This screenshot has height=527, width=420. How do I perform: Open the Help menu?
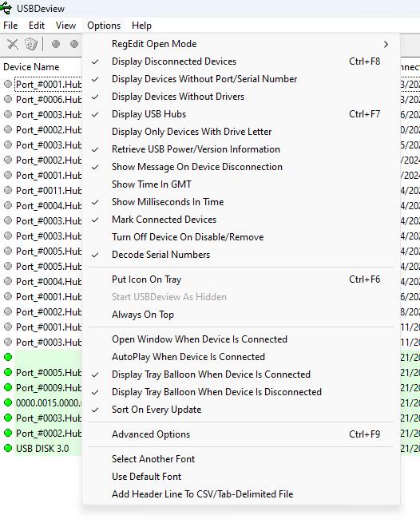[x=141, y=26]
